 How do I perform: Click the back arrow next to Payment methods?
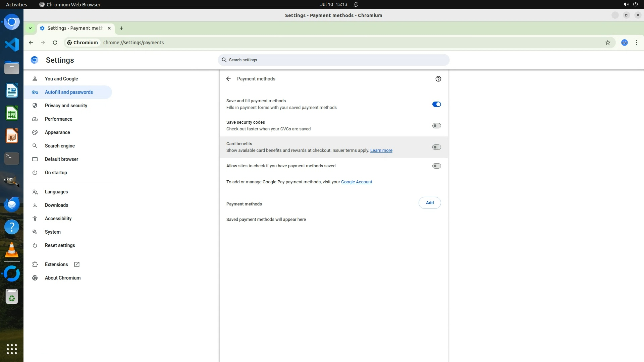tap(228, 79)
